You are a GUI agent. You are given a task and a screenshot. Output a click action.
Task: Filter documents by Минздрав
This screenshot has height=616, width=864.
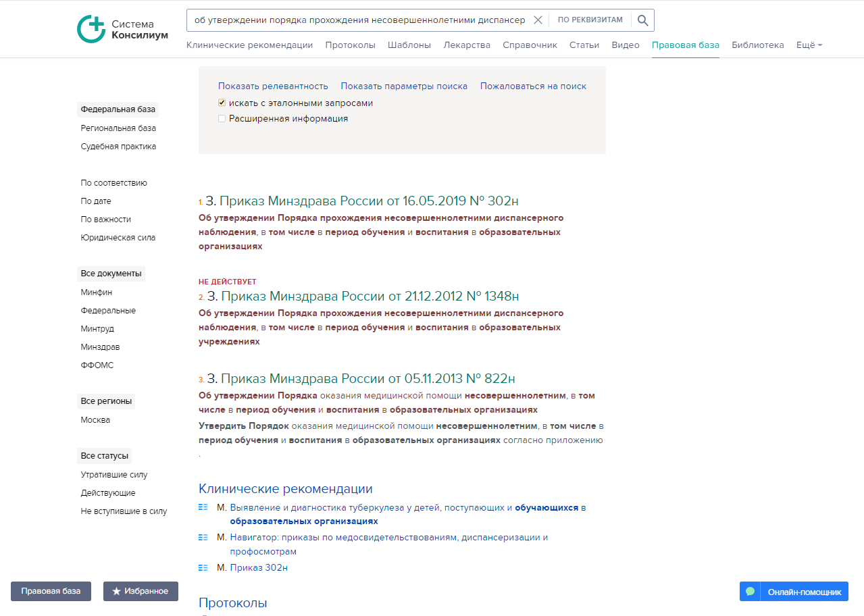coord(100,346)
